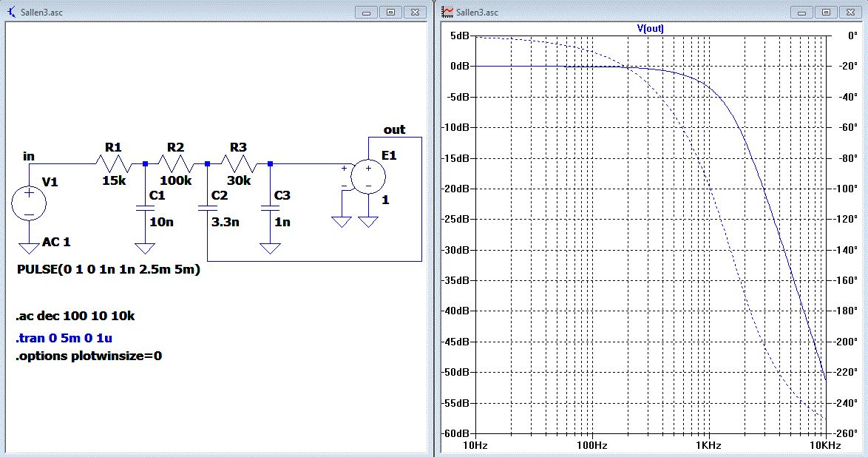
Task: Close the Sallen3.asc schematic window
Action: 414,12
